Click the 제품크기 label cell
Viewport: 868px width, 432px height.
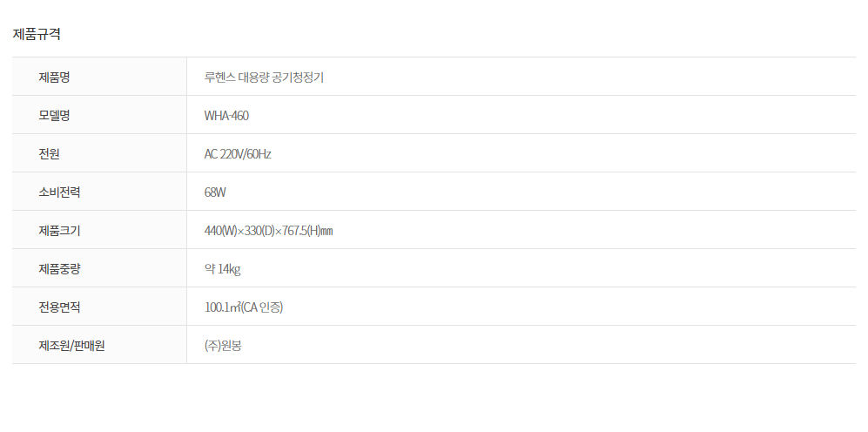pyautogui.click(x=59, y=231)
